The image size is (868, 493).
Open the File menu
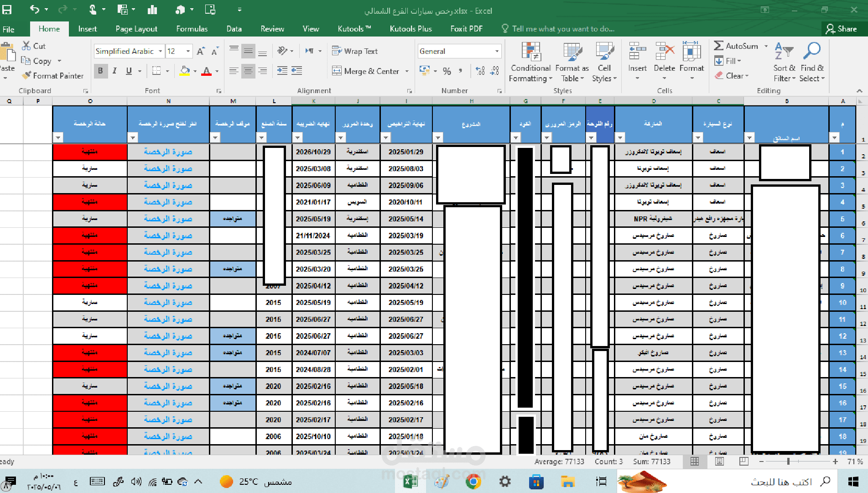(8, 29)
